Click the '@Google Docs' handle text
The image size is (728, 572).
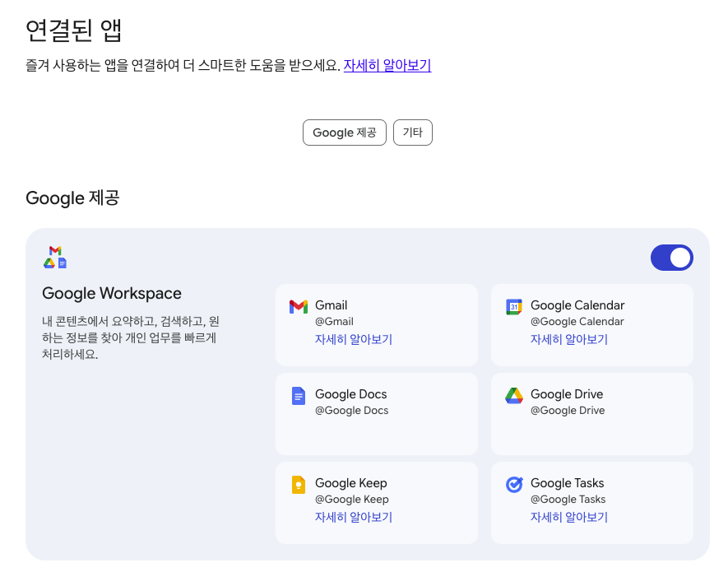pyautogui.click(x=351, y=411)
